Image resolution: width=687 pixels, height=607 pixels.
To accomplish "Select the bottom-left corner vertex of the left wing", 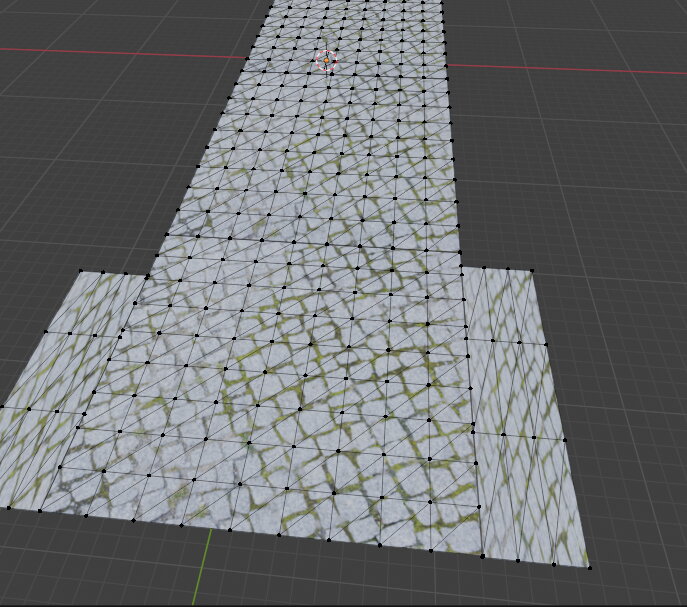I will tap(8, 508).
